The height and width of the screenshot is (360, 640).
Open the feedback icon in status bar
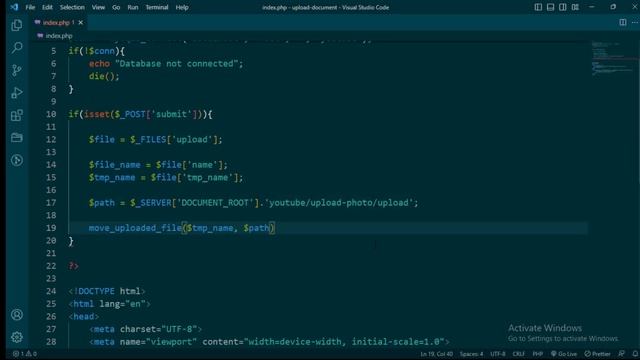tap(622, 354)
